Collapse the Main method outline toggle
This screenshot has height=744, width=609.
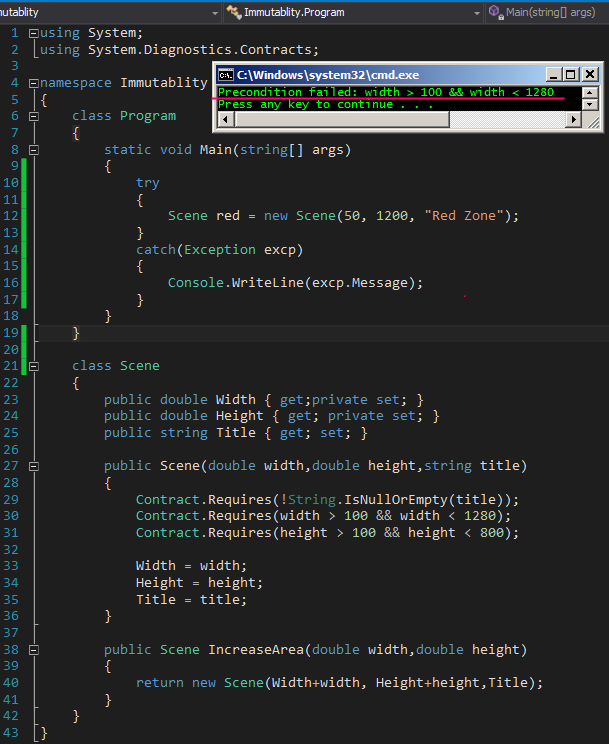pos(34,150)
